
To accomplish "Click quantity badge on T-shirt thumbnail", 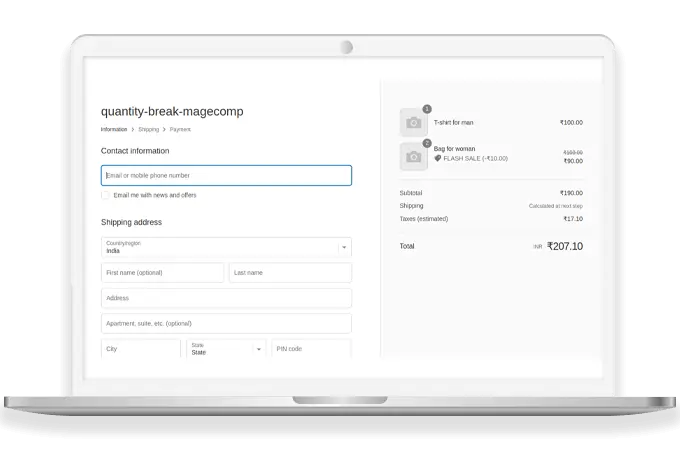I will 427,109.
